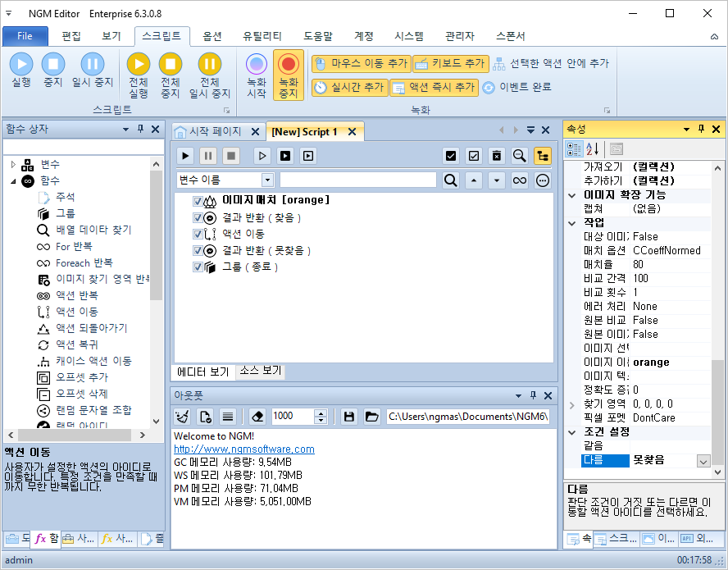Collapse the 함수 tree node
Screen dimensions: 728x570
13,180
